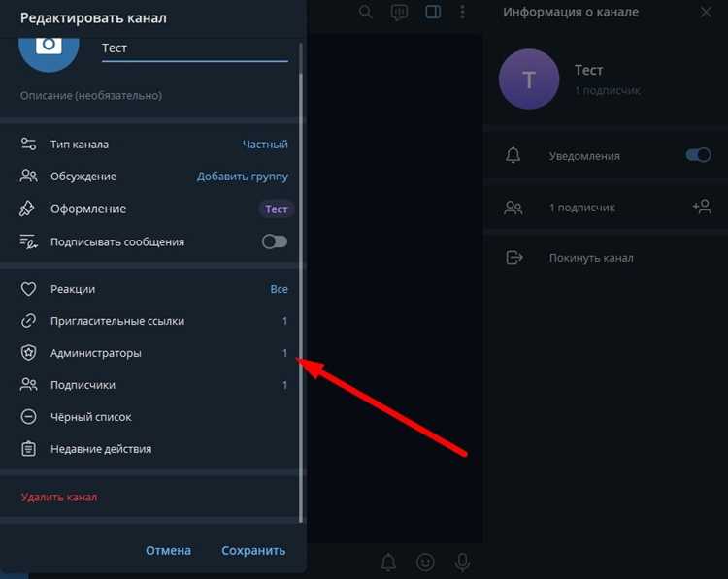Click the bell icon in bottom message bar
Viewport: 728px width, 579px height.
pos(388,563)
